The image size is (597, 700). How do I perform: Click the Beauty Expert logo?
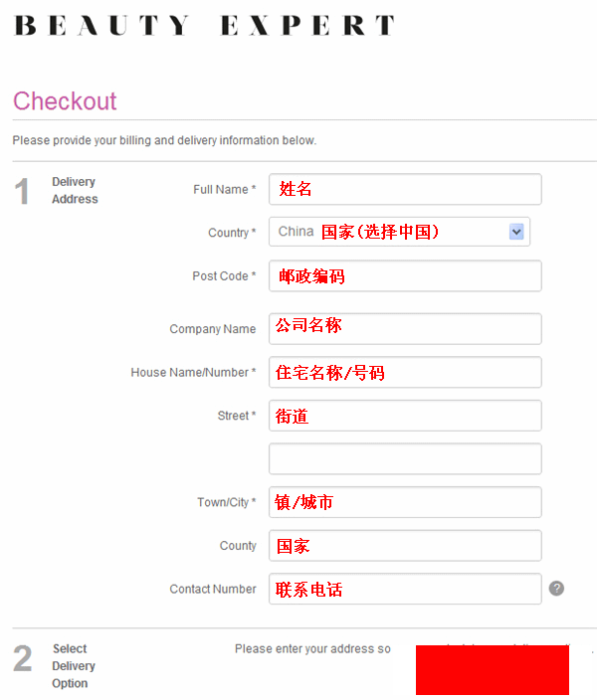pos(205,25)
